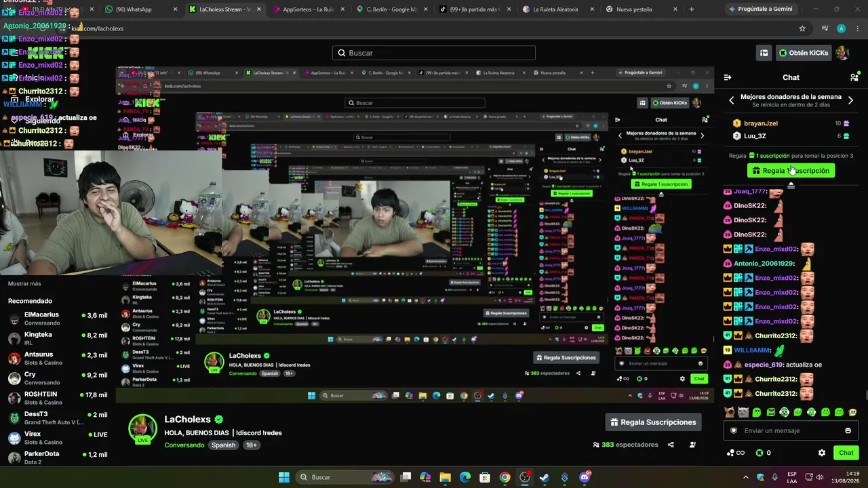868x488 pixels.
Task: Go to next leaderboard with right arrow
Action: coord(850,100)
